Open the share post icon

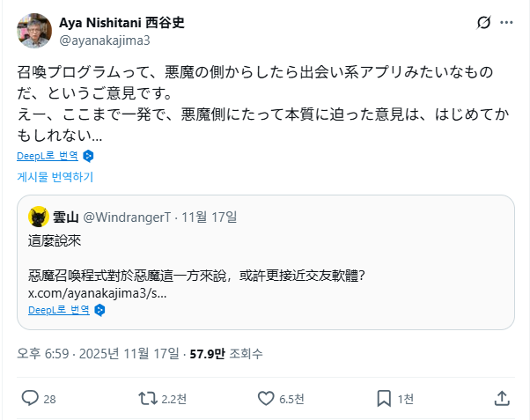pos(502,398)
